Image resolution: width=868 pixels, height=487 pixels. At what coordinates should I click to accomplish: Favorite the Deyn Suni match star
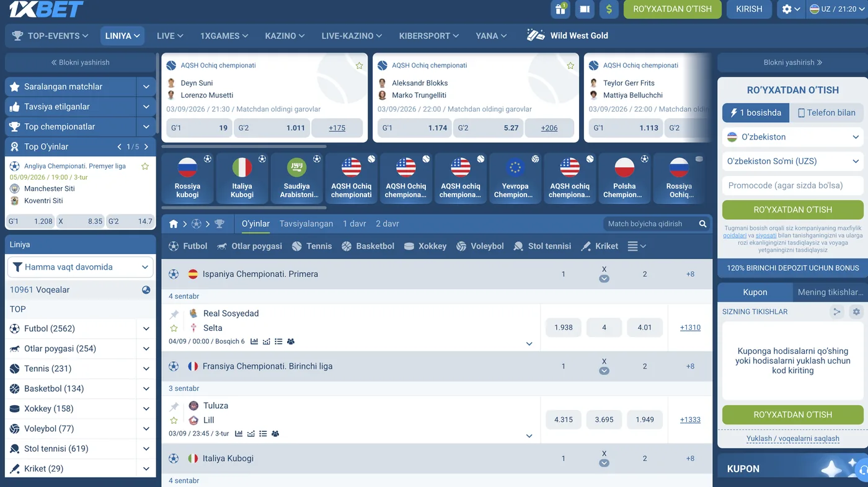(359, 66)
